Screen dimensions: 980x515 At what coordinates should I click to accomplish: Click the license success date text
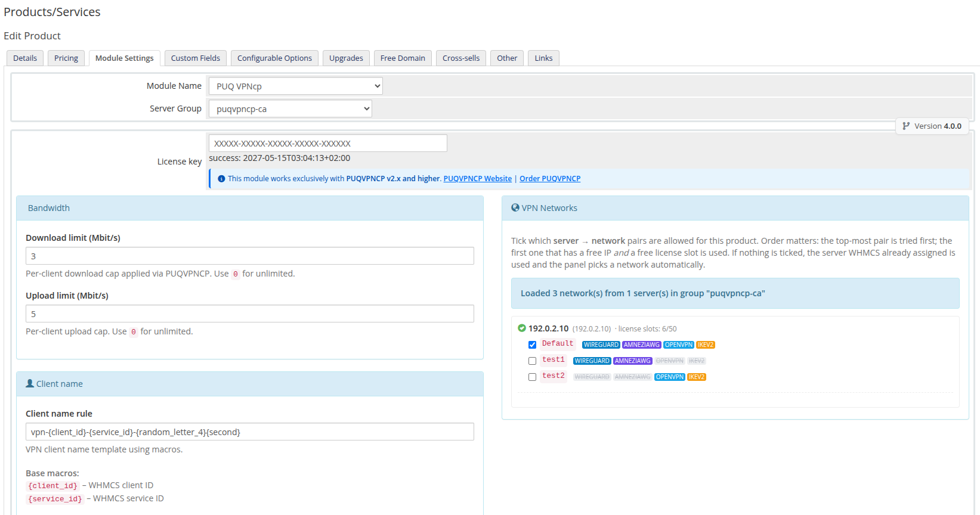pyautogui.click(x=280, y=158)
